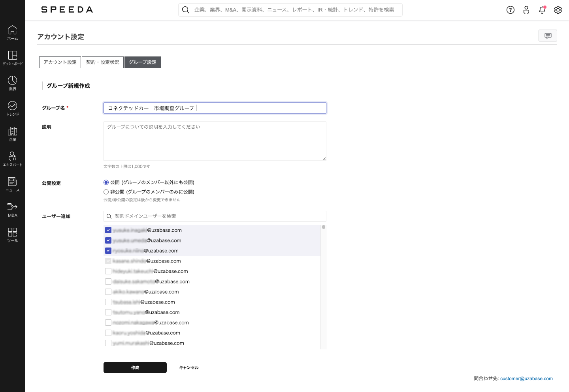The height and width of the screenshot is (392, 569).
Task: Open the help question mark icon
Action: click(x=511, y=10)
